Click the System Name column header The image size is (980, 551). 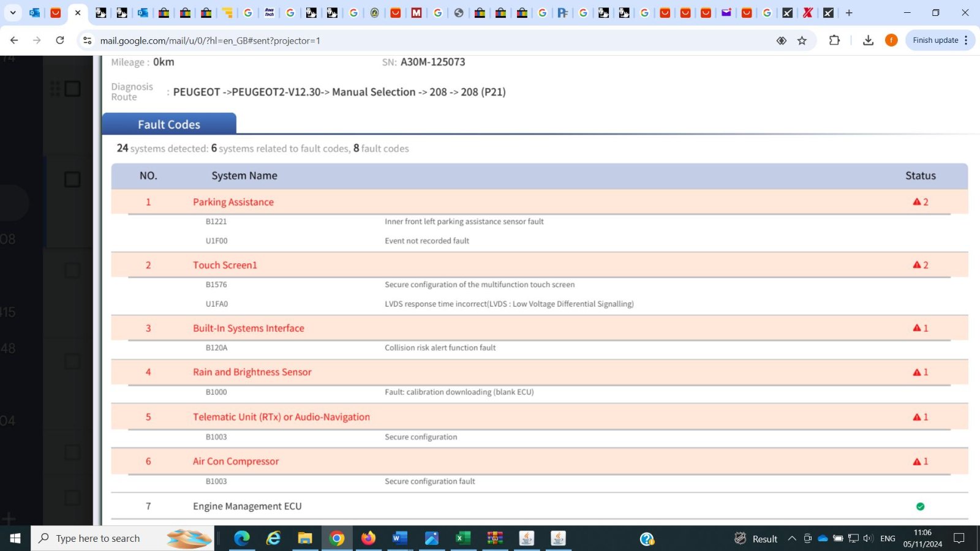point(244,176)
